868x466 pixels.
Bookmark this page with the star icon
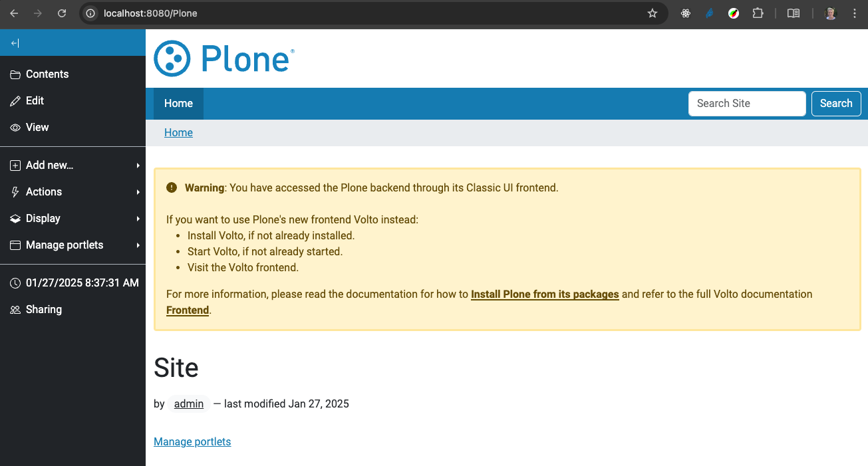[x=652, y=13]
